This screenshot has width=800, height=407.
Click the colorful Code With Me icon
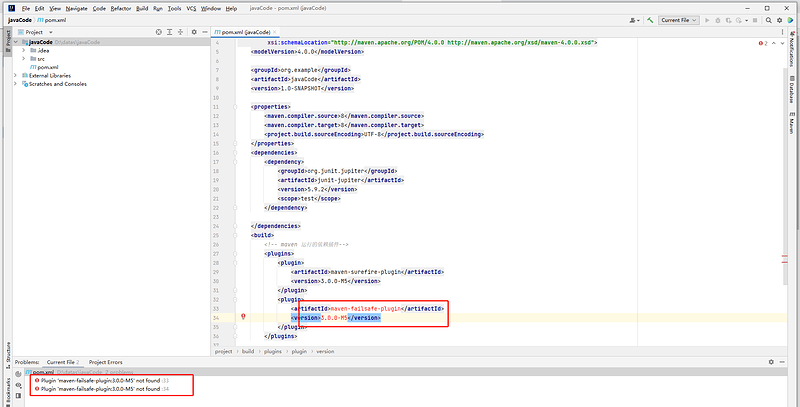pyautogui.click(x=790, y=20)
